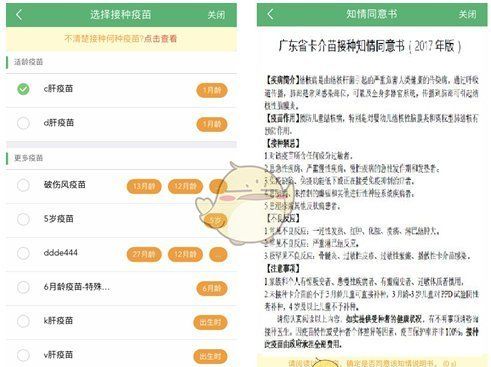Close the 知情同意书 page via 关闭
491x367 pixels.
coord(467,14)
